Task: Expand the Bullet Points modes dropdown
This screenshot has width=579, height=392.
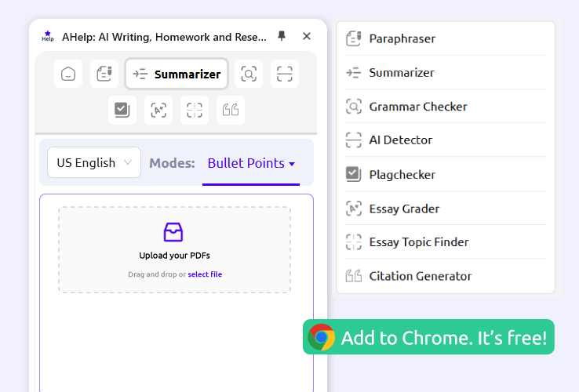Action: click(x=251, y=163)
